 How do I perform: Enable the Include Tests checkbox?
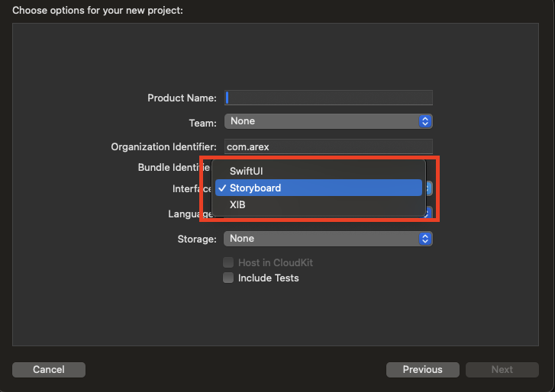click(227, 278)
